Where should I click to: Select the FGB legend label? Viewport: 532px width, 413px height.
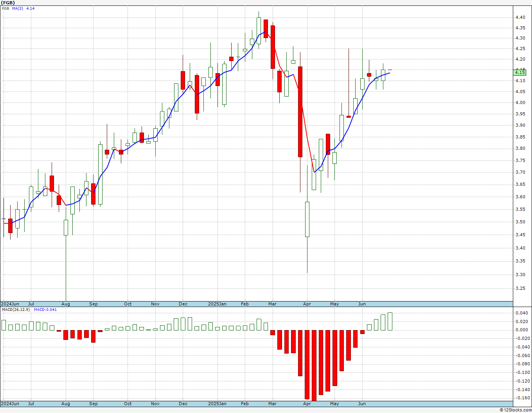[x=5, y=8]
